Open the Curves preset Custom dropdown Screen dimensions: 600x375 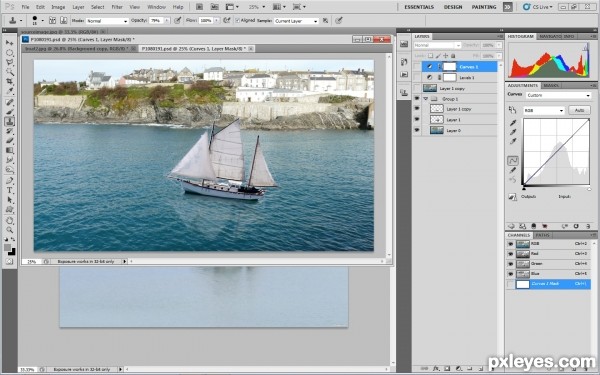[558, 95]
